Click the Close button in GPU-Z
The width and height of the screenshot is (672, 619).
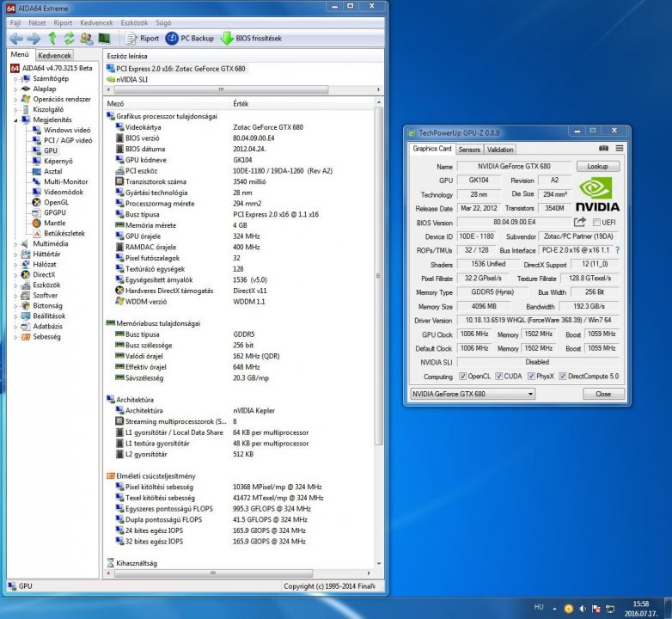(x=603, y=394)
